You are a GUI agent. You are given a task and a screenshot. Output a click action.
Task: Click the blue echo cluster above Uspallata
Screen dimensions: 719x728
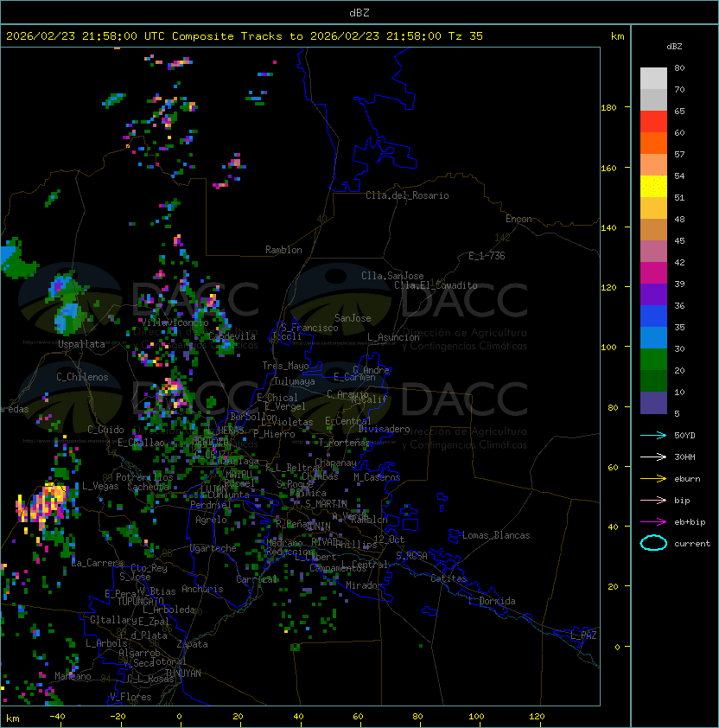66,305
